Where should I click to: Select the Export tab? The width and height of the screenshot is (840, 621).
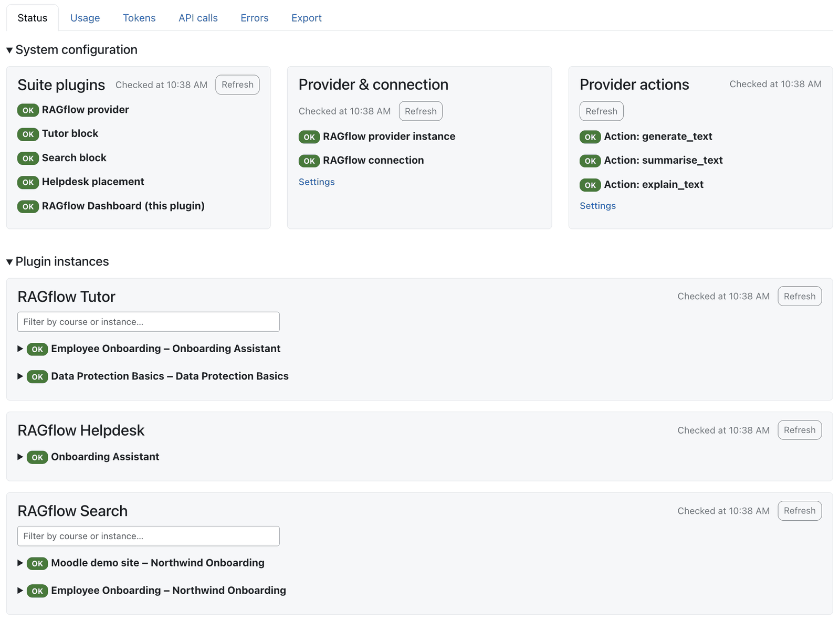point(307,18)
